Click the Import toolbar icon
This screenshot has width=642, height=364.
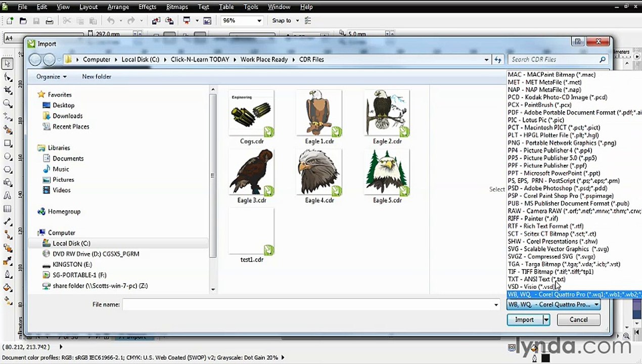pyautogui.click(x=156, y=21)
